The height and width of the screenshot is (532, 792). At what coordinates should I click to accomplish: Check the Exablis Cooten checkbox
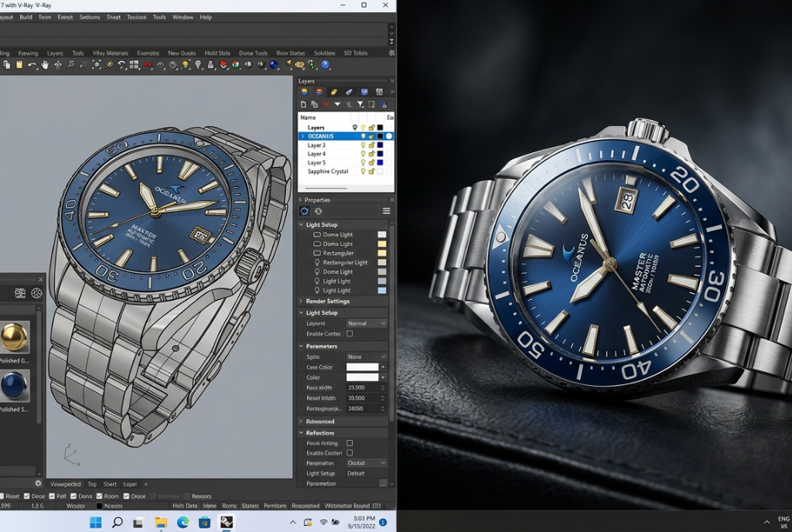[x=350, y=453]
